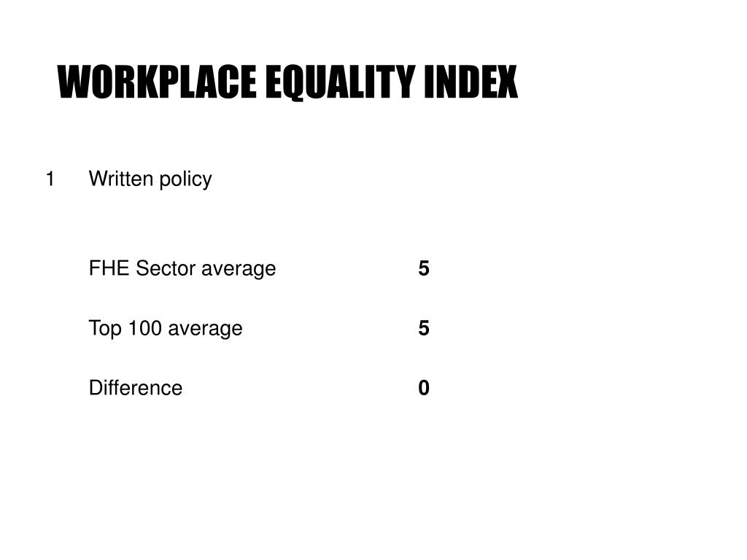Viewport: 747px width, 560px height.
Task: Click the word Written in the heading
Action: (x=121, y=179)
